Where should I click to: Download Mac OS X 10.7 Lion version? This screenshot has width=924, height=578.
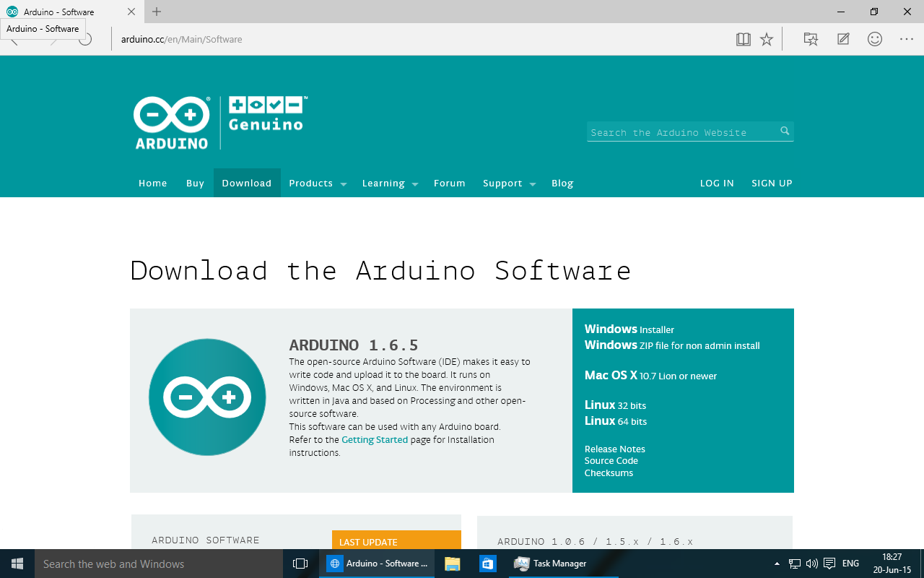click(650, 376)
